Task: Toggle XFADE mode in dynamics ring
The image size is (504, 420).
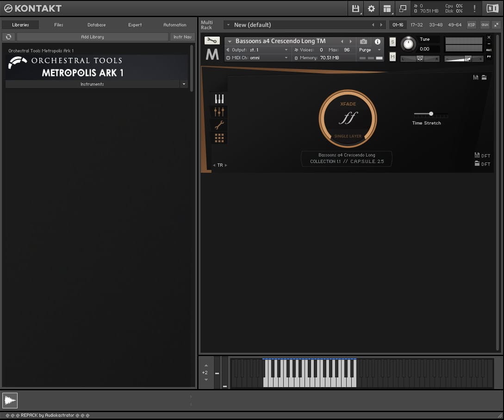Action: click(348, 104)
